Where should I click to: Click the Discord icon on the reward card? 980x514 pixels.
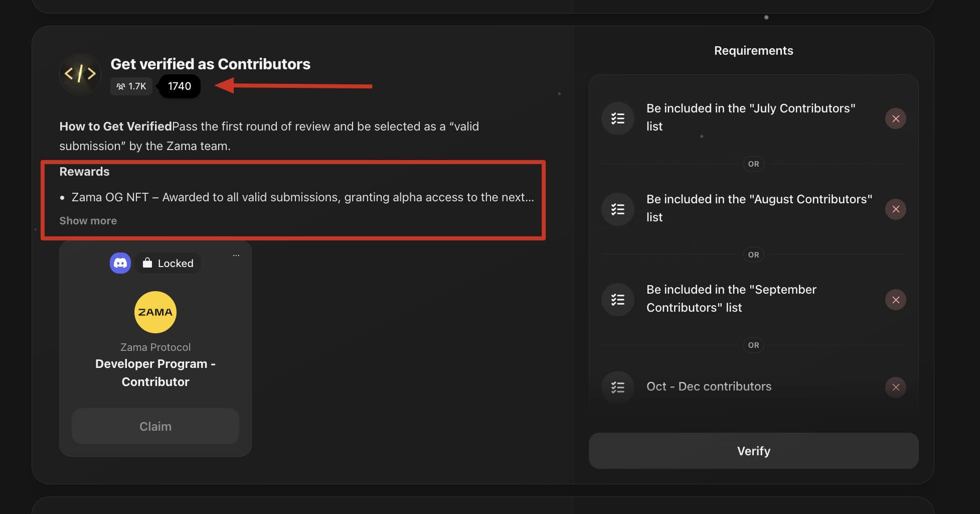pos(120,263)
